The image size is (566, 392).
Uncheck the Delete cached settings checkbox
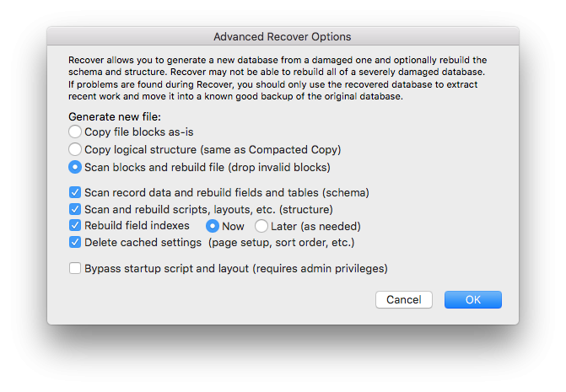coord(75,242)
